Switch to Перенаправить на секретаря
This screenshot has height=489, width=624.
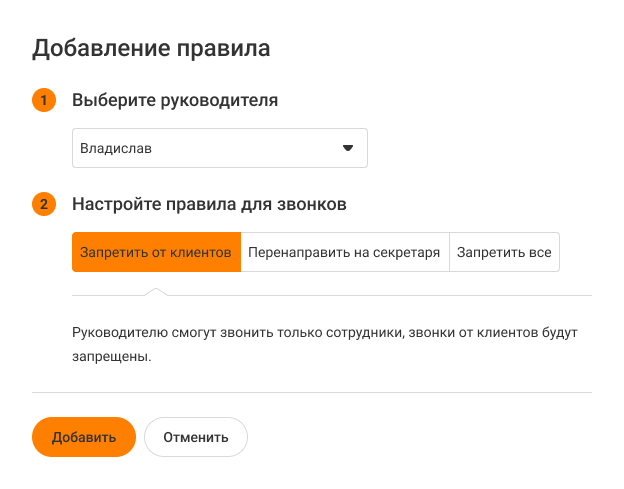(x=345, y=253)
